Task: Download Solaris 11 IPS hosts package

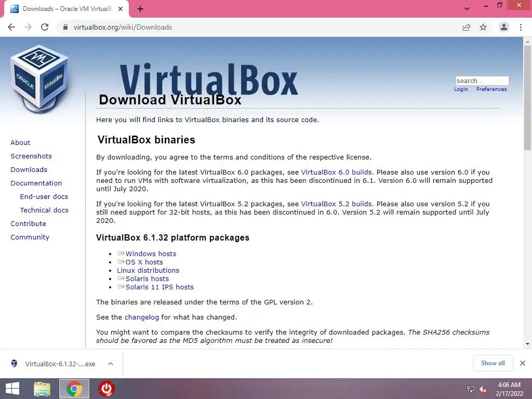Action: (159, 287)
